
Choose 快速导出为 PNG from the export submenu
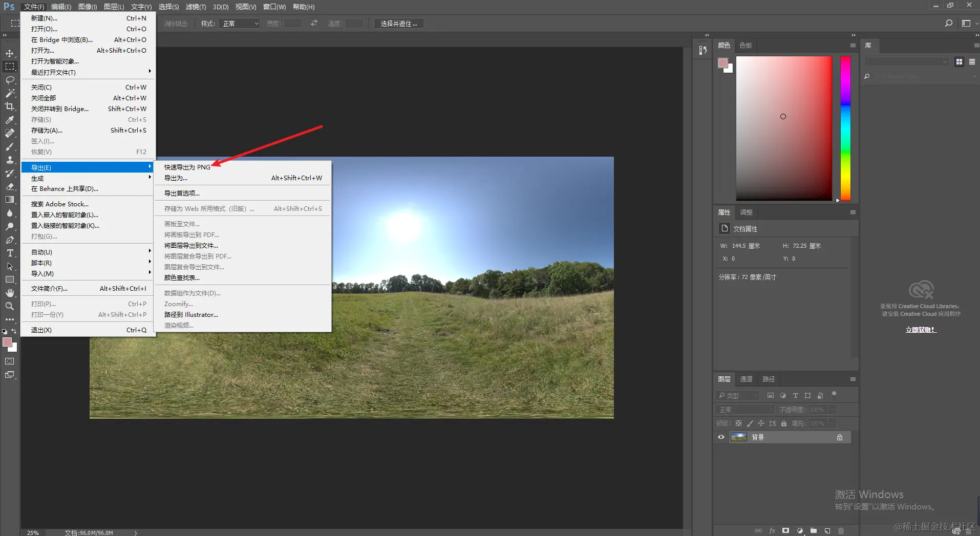click(x=187, y=167)
